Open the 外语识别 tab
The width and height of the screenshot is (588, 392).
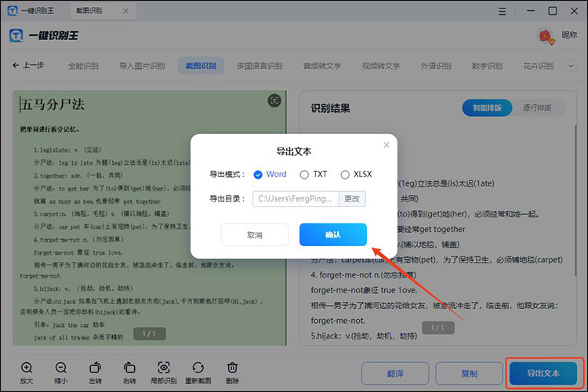click(x=436, y=66)
